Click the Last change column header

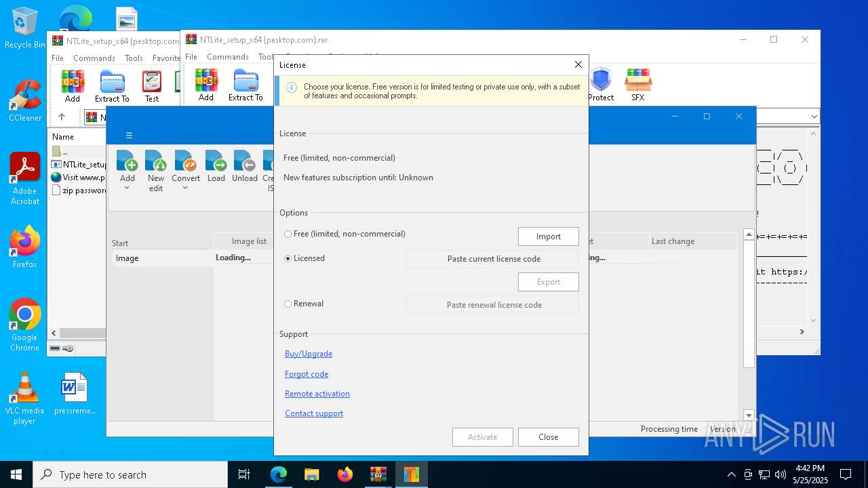click(x=692, y=241)
